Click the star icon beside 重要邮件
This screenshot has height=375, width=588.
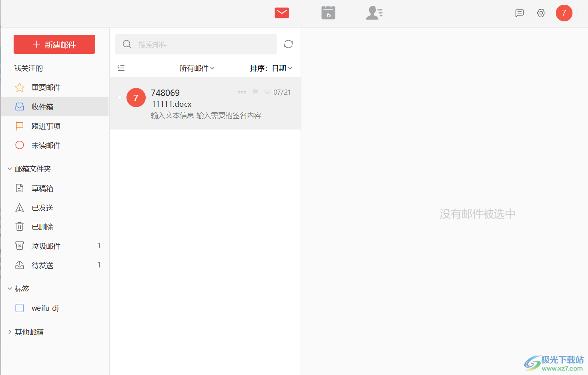(20, 88)
